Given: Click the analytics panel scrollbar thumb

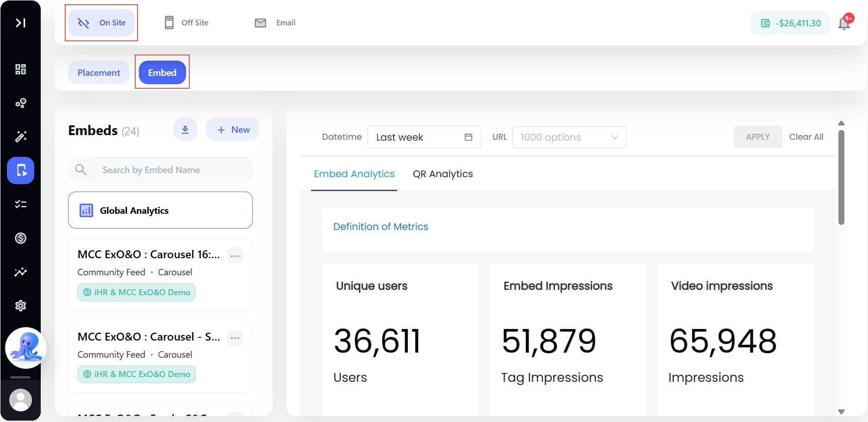Looking at the screenshot, I should pyautogui.click(x=842, y=178).
